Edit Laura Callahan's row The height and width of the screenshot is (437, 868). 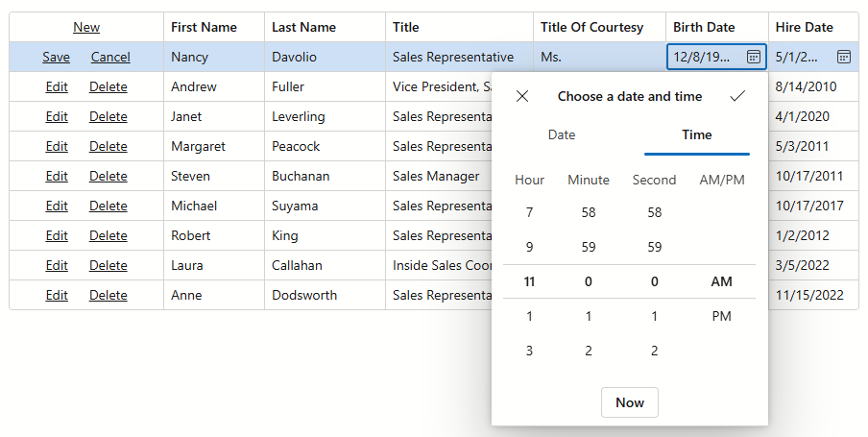57,266
